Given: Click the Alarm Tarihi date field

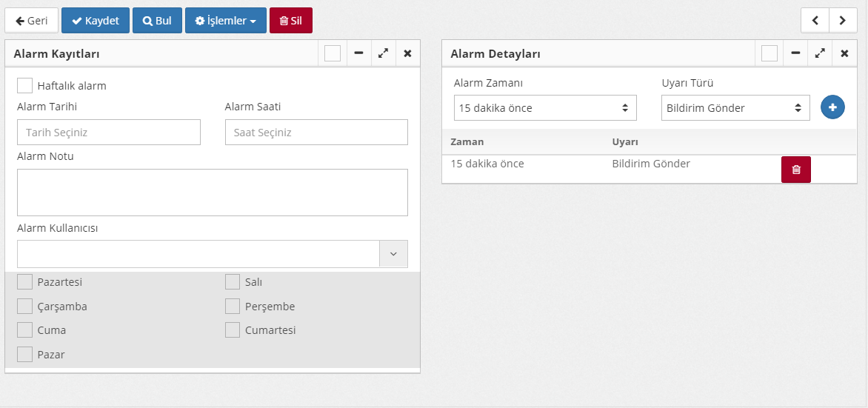Looking at the screenshot, I should point(109,133).
